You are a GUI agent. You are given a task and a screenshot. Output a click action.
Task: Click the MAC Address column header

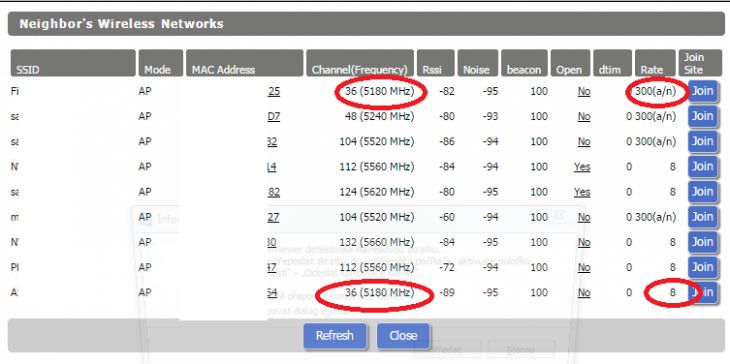click(244, 63)
